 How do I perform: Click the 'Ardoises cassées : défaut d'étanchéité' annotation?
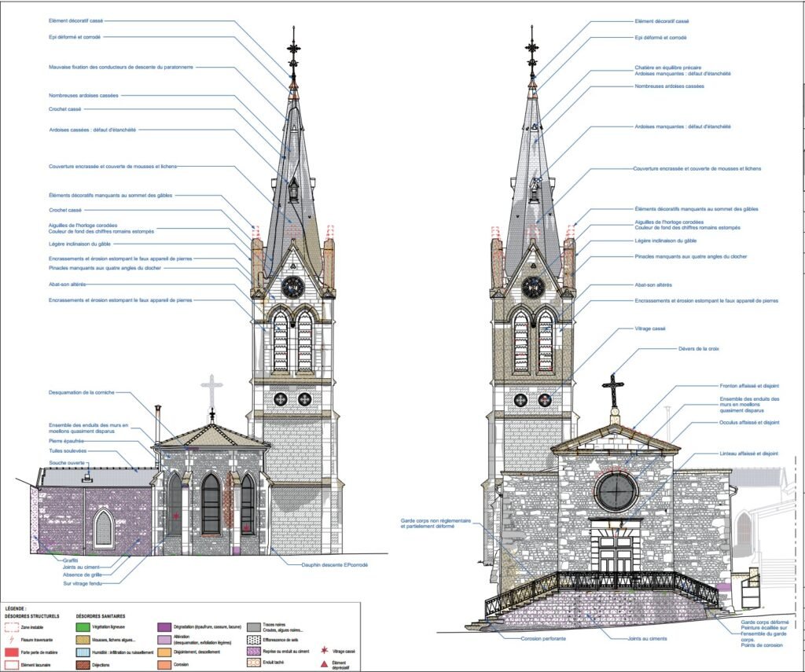(93, 130)
